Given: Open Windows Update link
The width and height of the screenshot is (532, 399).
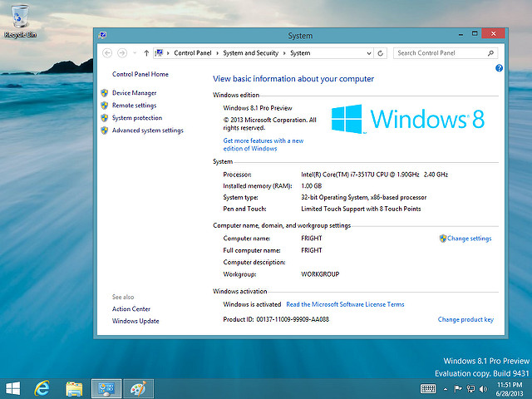Looking at the screenshot, I should coord(135,321).
